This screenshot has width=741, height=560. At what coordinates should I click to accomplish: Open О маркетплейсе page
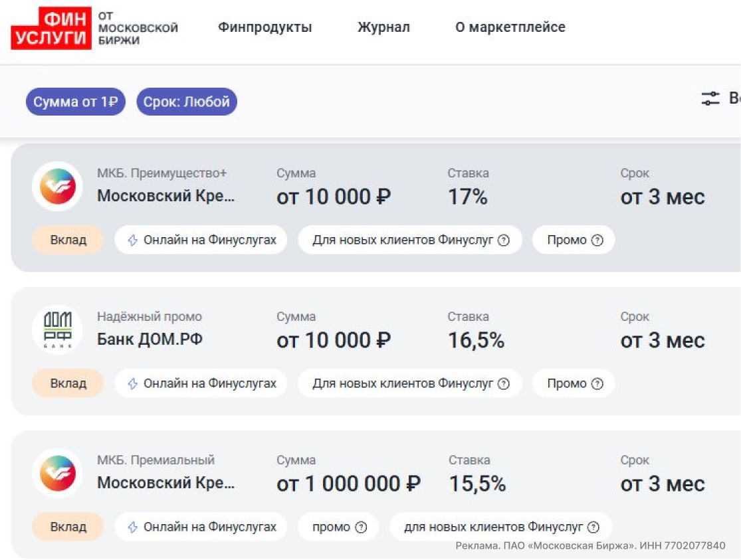510,27
